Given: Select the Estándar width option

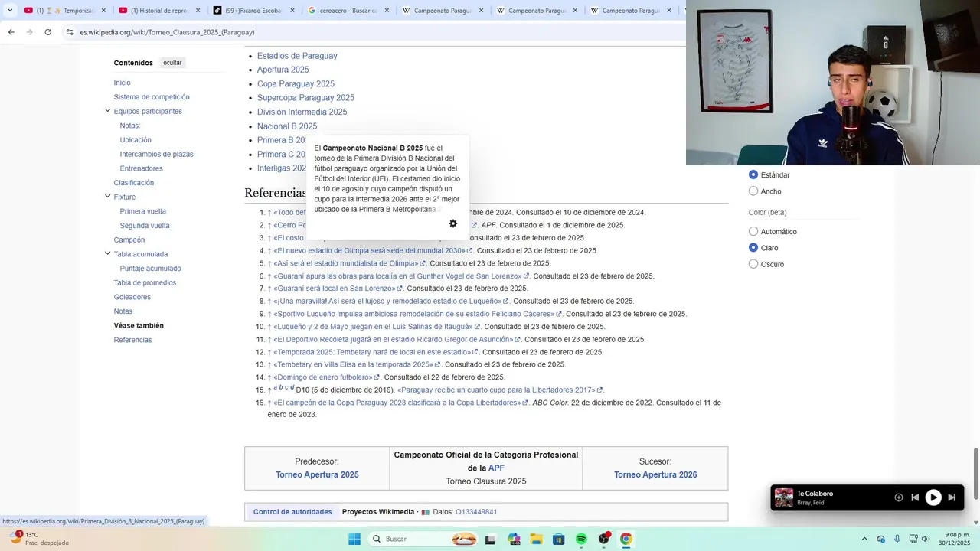Looking at the screenshot, I should click(x=753, y=175).
